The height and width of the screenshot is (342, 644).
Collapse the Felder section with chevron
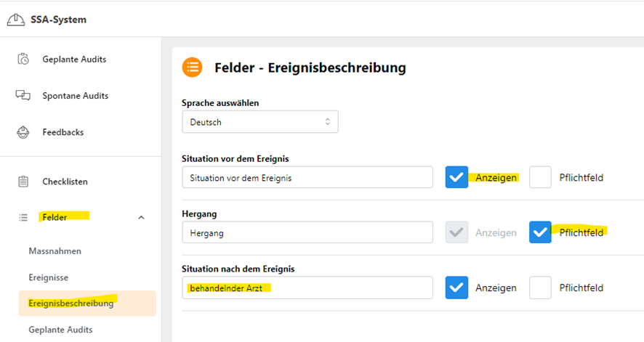[x=141, y=217]
